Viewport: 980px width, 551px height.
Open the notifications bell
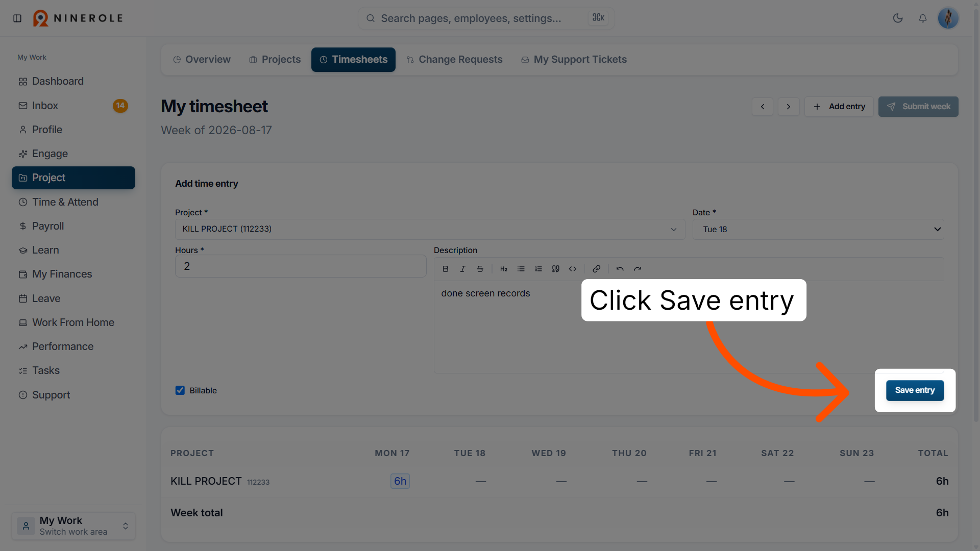click(x=923, y=18)
